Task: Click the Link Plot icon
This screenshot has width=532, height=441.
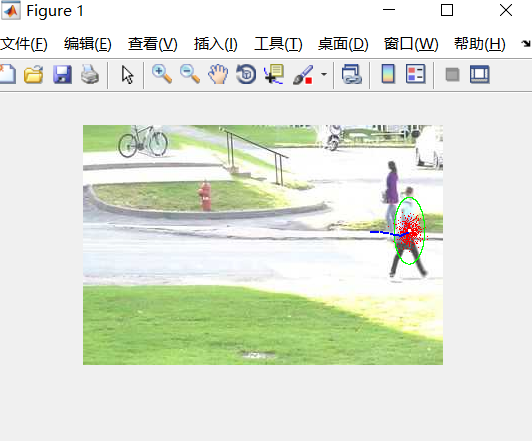Action: pyautogui.click(x=352, y=74)
